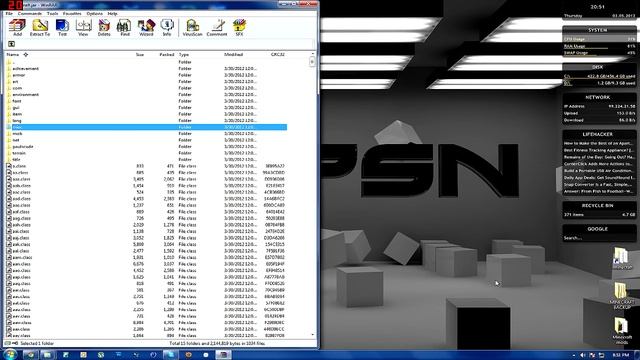Click the View file toolbar icon
This screenshot has height=360, width=640.
(x=83, y=28)
